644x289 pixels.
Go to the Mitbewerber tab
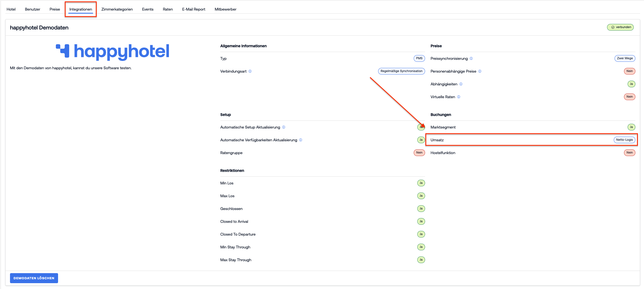(x=225, y=9)
